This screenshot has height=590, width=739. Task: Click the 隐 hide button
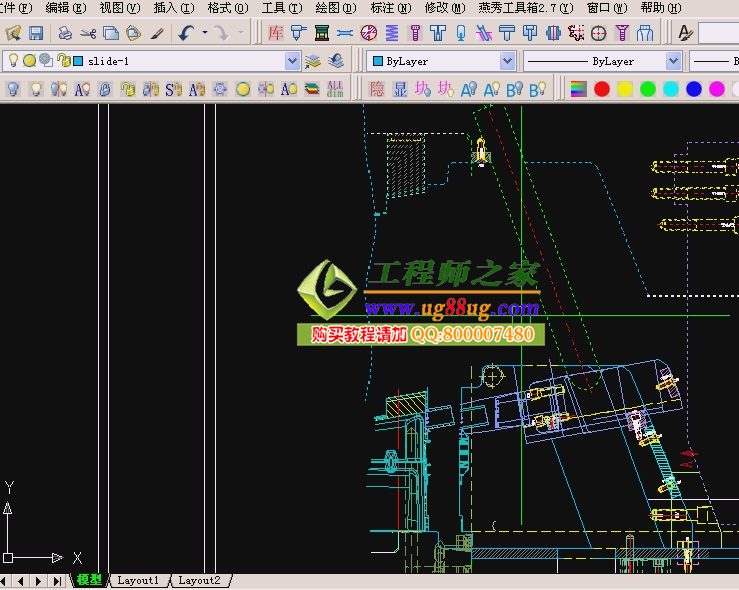(377, 89)
